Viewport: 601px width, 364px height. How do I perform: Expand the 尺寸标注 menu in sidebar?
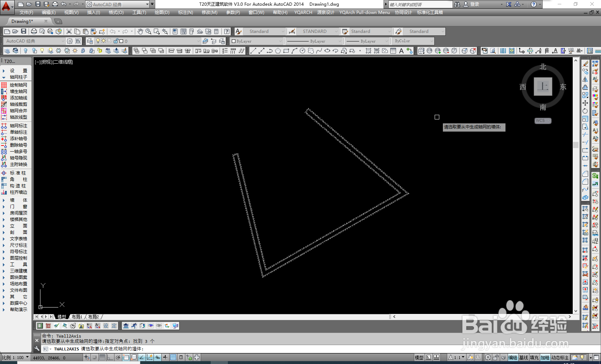tap(16, 245)
